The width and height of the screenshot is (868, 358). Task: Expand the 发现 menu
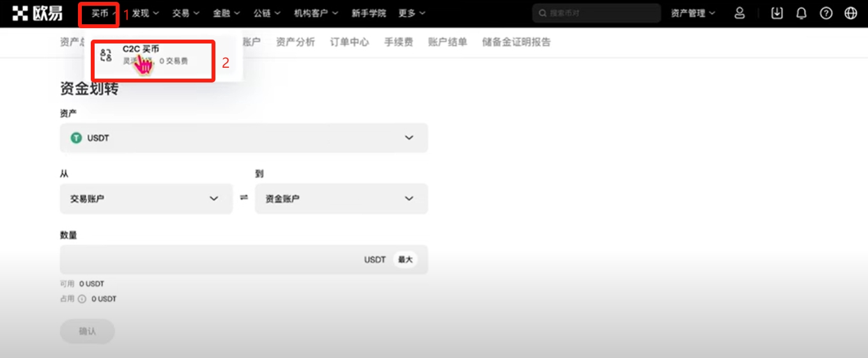pyautogui.click(x=145, y=13)
